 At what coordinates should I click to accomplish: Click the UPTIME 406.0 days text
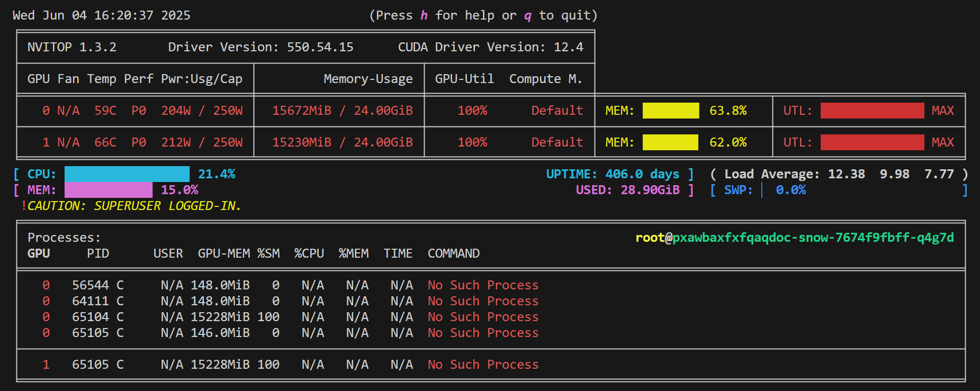point(613,174)
